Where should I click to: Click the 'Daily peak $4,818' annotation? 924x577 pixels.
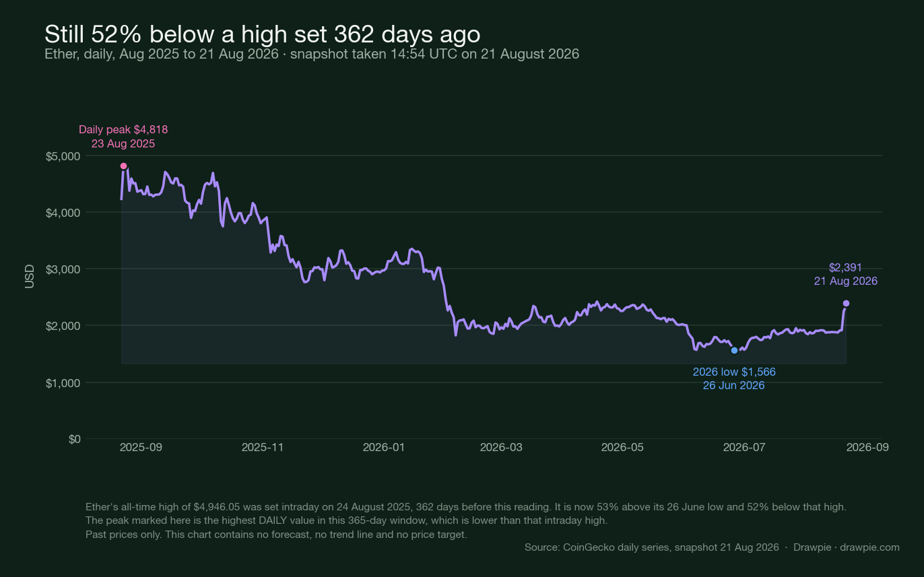click(x=123, y=129)
